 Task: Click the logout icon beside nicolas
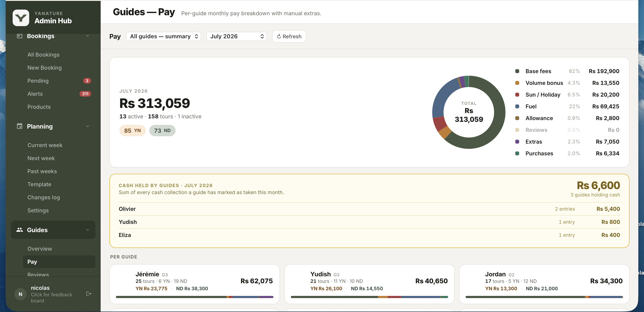pyautogui.click(x=89, y=294)
